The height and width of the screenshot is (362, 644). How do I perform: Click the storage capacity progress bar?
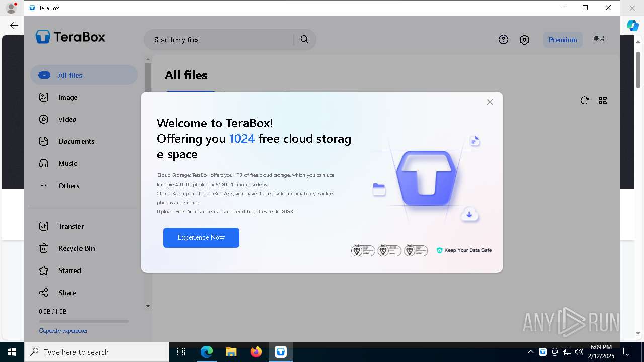[x=84, y=321]
